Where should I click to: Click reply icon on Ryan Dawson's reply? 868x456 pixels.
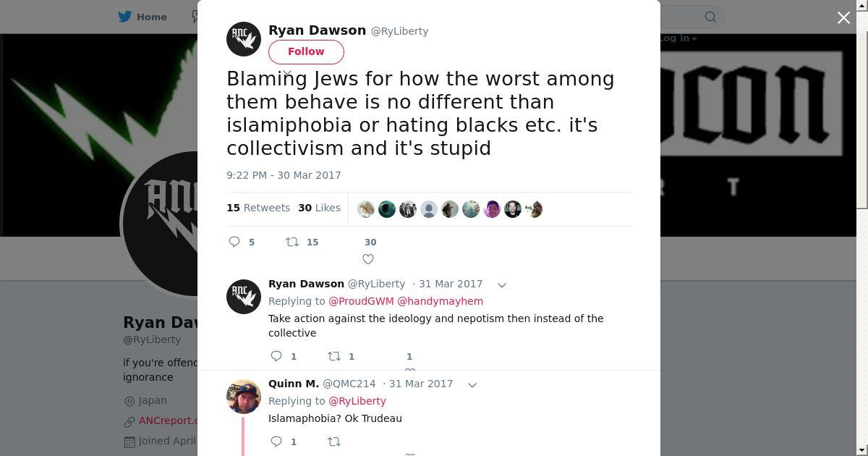pos(276,356)
